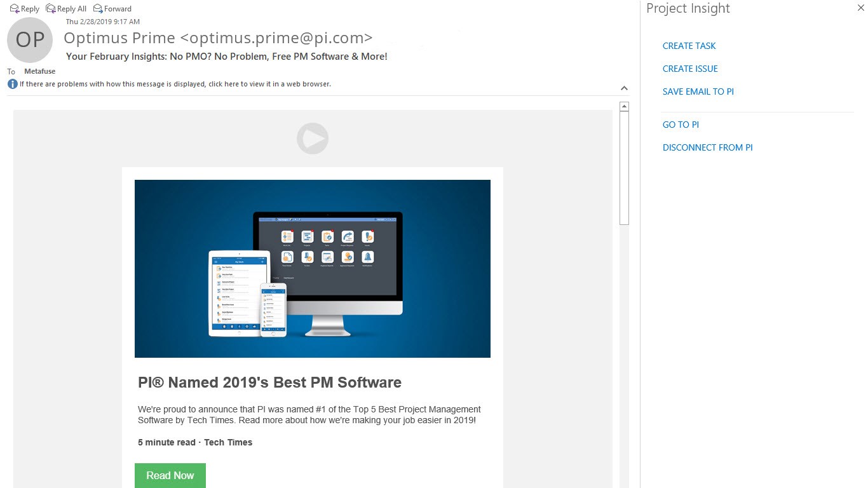
Task: Click the scrollbar up arrow
Action: click(624, 107)
